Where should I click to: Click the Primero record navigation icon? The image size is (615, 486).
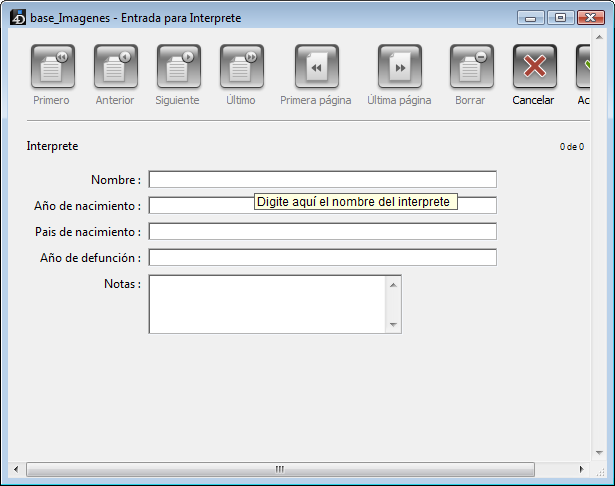tap(52, 68)
